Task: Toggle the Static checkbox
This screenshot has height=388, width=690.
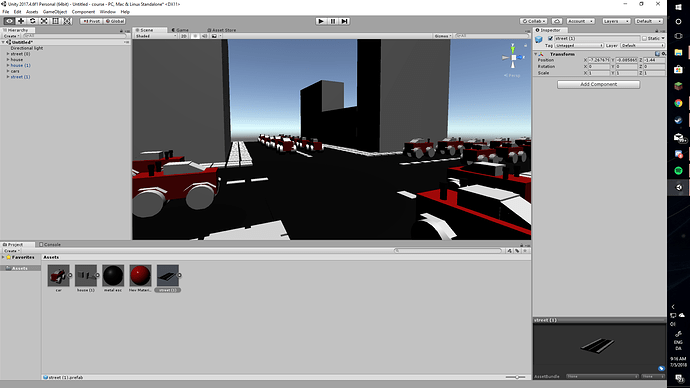Action: [x=644, y=39]
